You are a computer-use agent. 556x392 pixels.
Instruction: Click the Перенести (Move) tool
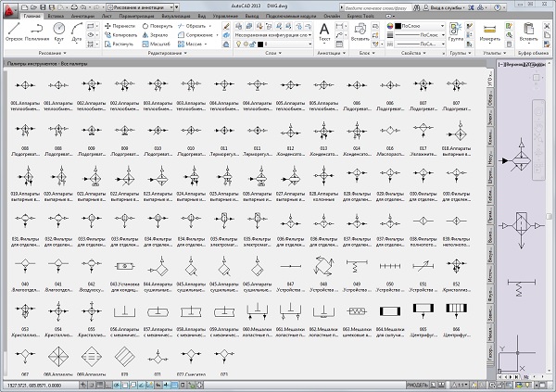tap(120, 25)
